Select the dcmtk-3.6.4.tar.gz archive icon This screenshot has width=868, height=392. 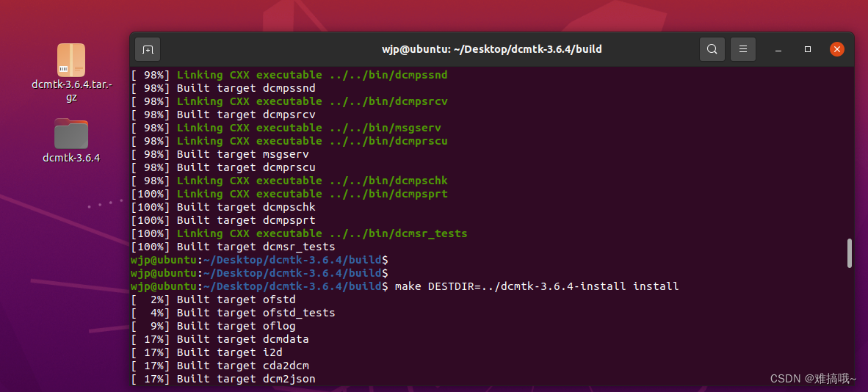[x=71, y=59]
